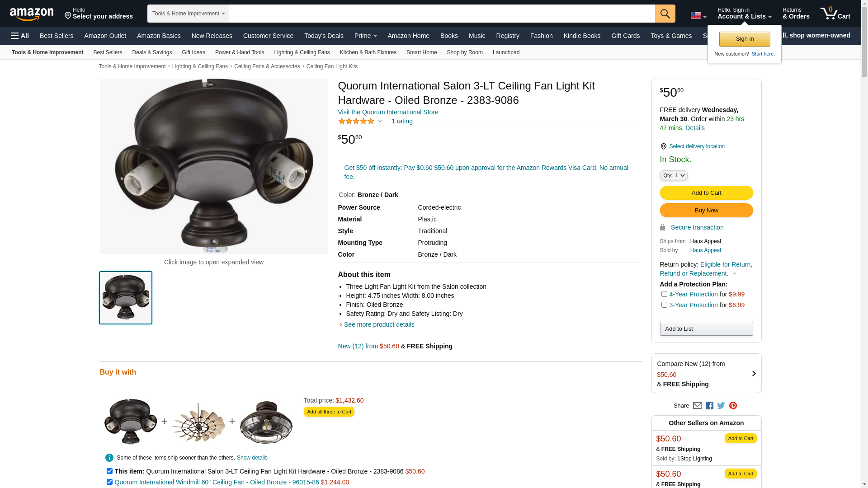Viewport: 868px width, 488px height.
Task: Select the product thumbnail image
Action: pyautogui.click(x=126, y=298)
